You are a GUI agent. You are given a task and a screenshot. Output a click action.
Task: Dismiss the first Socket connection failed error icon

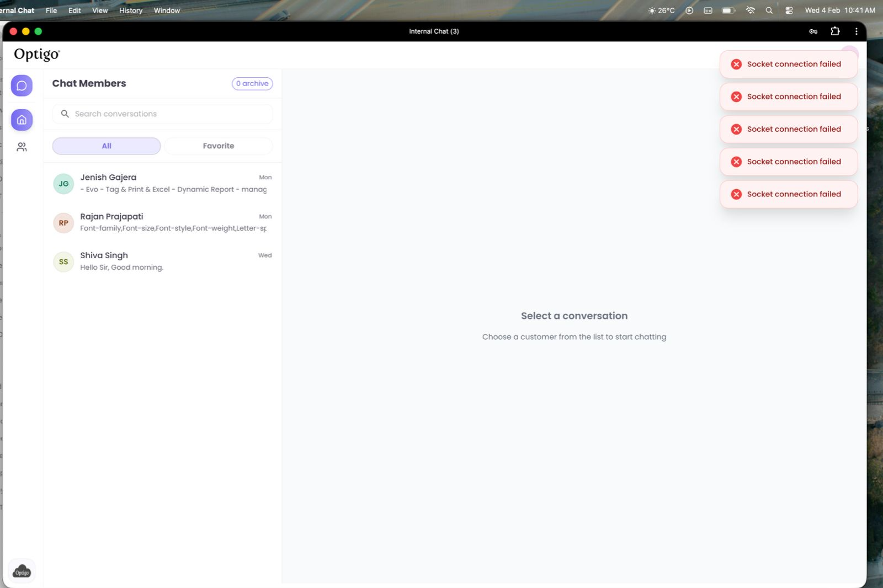point(736,64)
